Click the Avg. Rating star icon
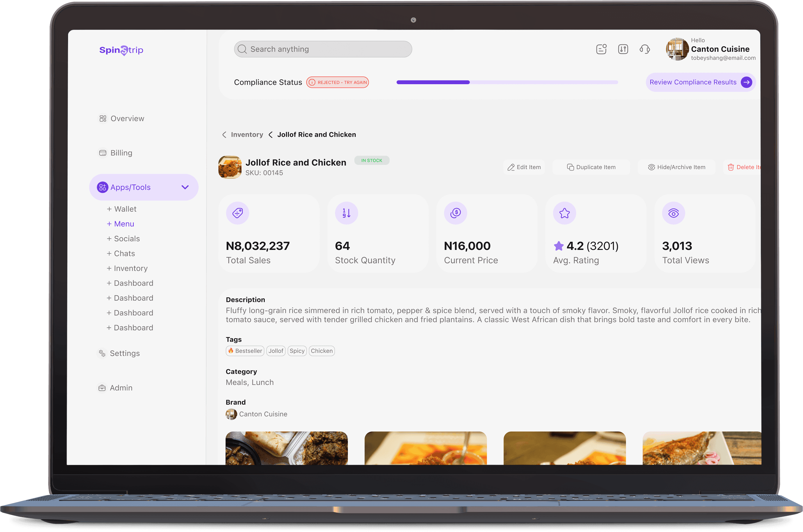Viewport: 803px width, 532px height. [x=564, y=213]
